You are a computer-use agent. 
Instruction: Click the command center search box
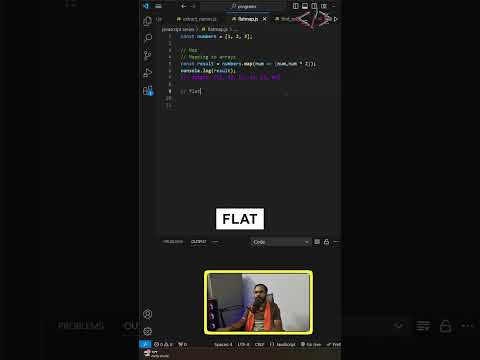click(243, 6)
